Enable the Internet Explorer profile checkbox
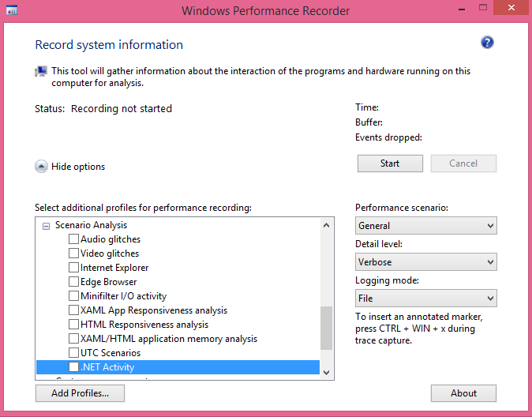 pyautogui.click(x=73, y=268)
